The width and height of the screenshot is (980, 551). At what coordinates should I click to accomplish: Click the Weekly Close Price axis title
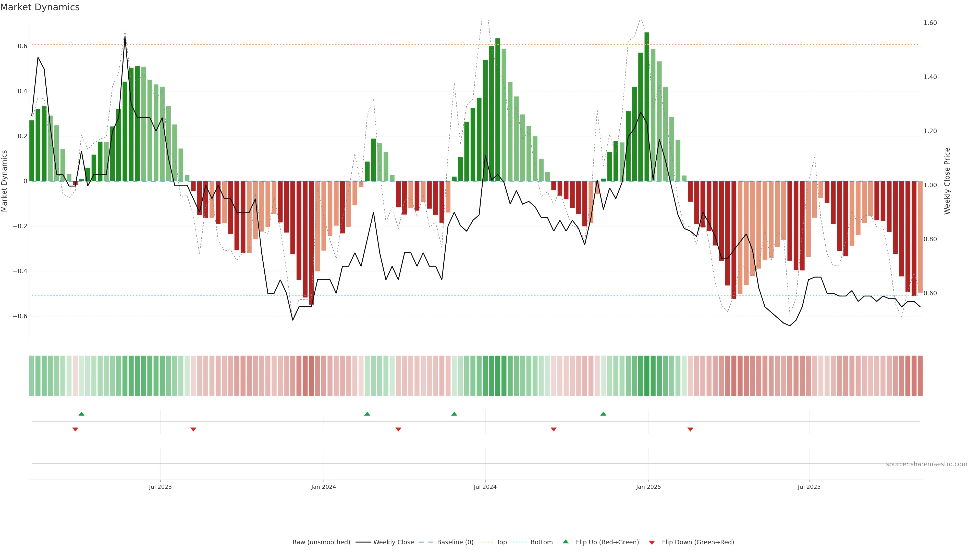click(947, 181)
